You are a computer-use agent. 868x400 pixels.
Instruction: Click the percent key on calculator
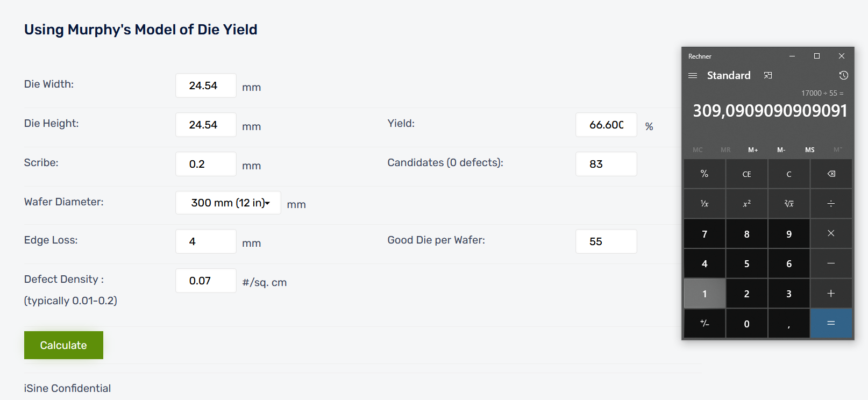click(705, 174)
